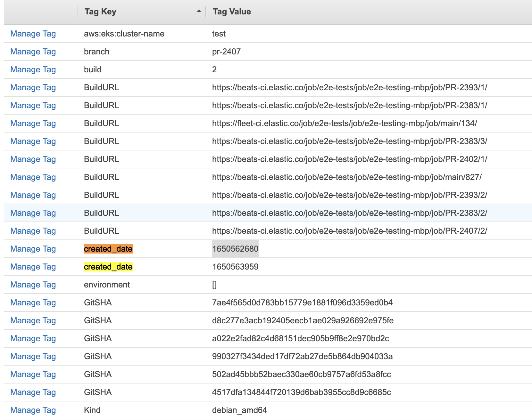Select the tag value test
The image size is (532, 420).
(x=219, y=34)
